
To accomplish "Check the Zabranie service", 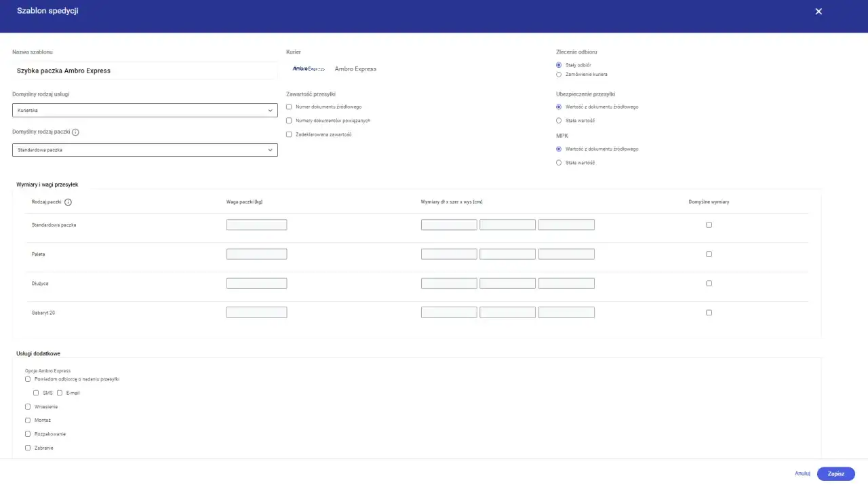I will [x=28, y=448].
